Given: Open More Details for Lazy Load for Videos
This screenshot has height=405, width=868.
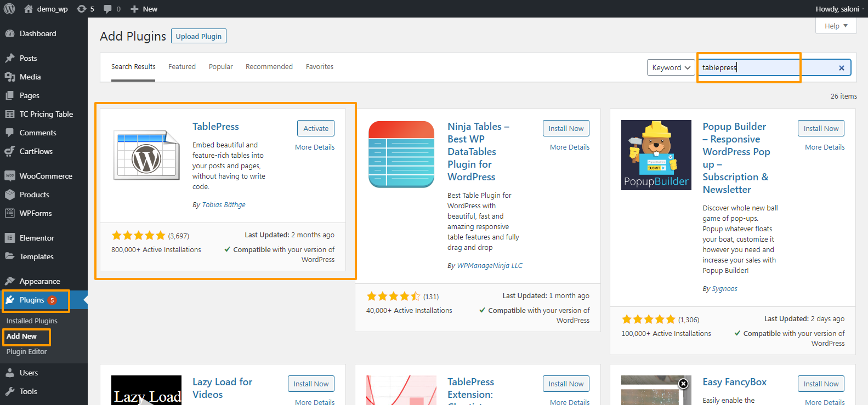Looking at the screenshot, I should (x=315, y=402).
